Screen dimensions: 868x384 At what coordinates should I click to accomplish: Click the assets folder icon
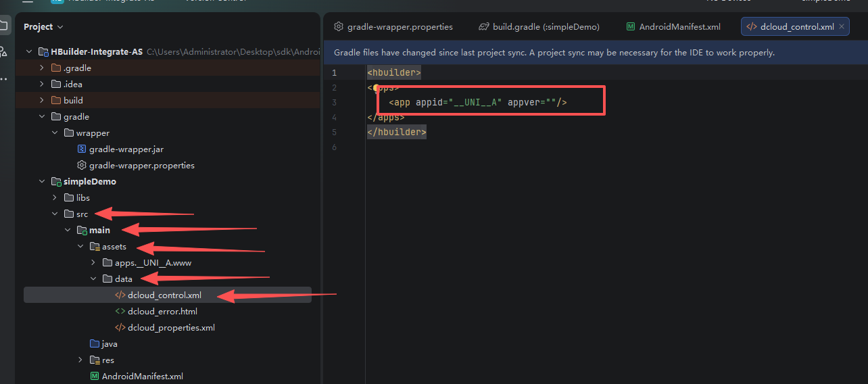(95, 246)
